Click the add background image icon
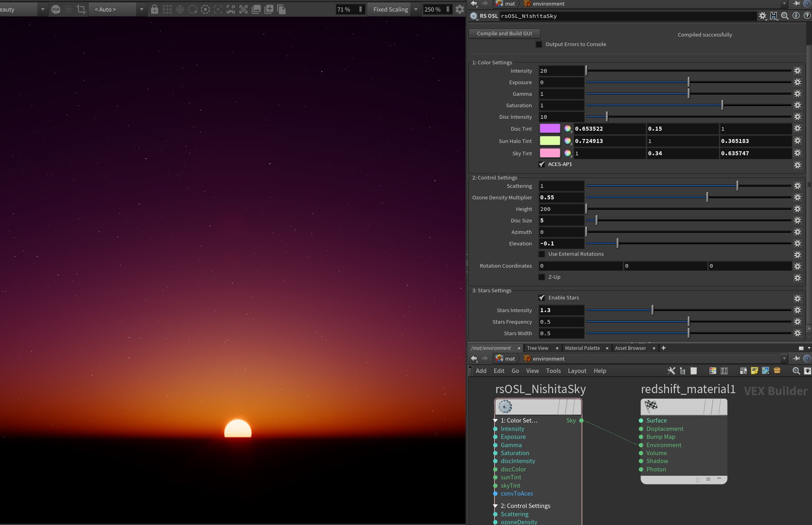 [766, 371]
